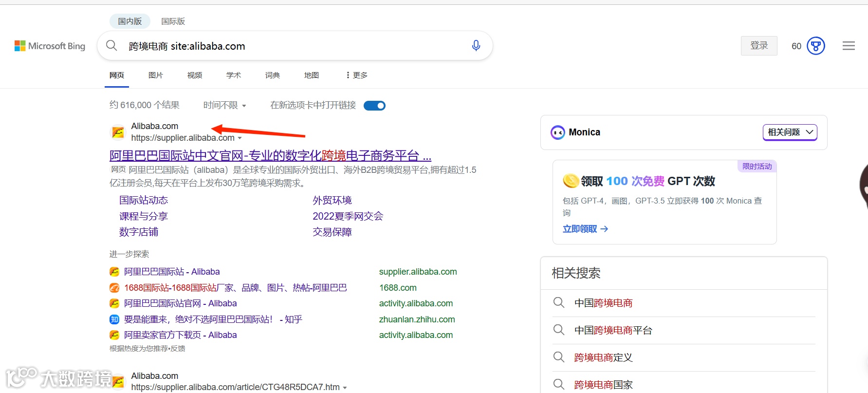Click favicon beside 阿里巴巴国际站 - Alibaba
868x393 pixels.
pyautogui.click(x=114, y=272)
